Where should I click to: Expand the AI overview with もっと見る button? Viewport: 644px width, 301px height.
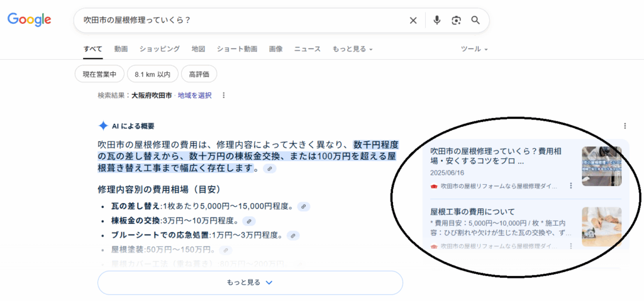(250, 283)
